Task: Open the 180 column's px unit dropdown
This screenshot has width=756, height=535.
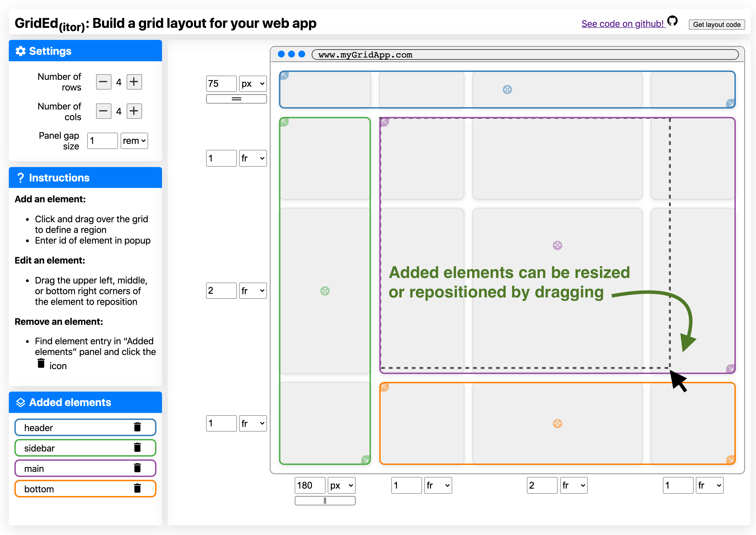Action: 341,485
